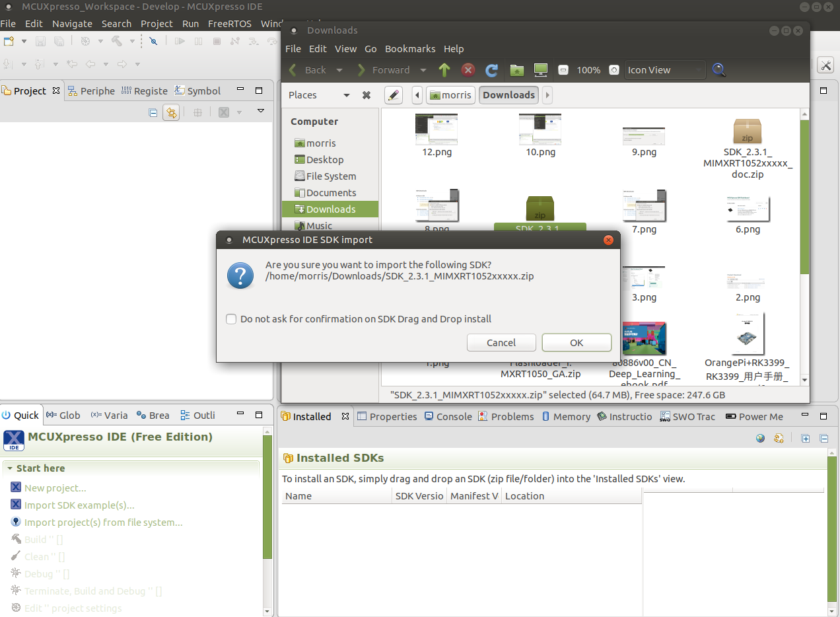Enable 'Do not ask for confirmation' checkbox
This screenshot has height=617, width=840.
(231, 319)
